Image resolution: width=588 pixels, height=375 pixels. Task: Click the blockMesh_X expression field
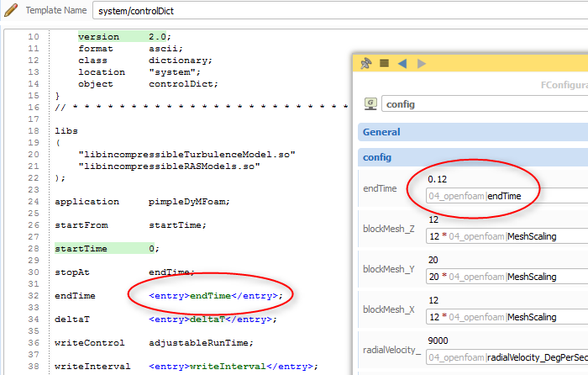coord(507,317)
